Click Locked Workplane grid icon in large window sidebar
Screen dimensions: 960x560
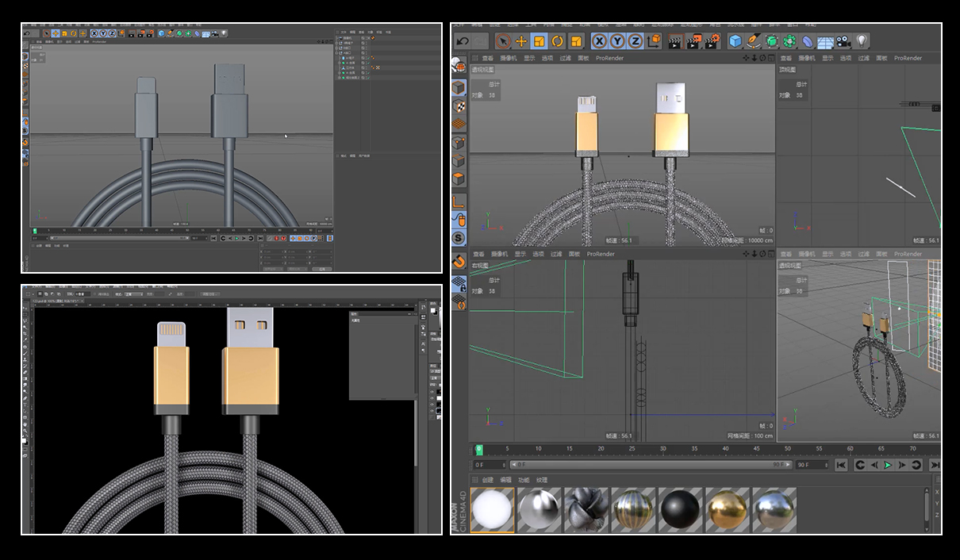[459, 283]
